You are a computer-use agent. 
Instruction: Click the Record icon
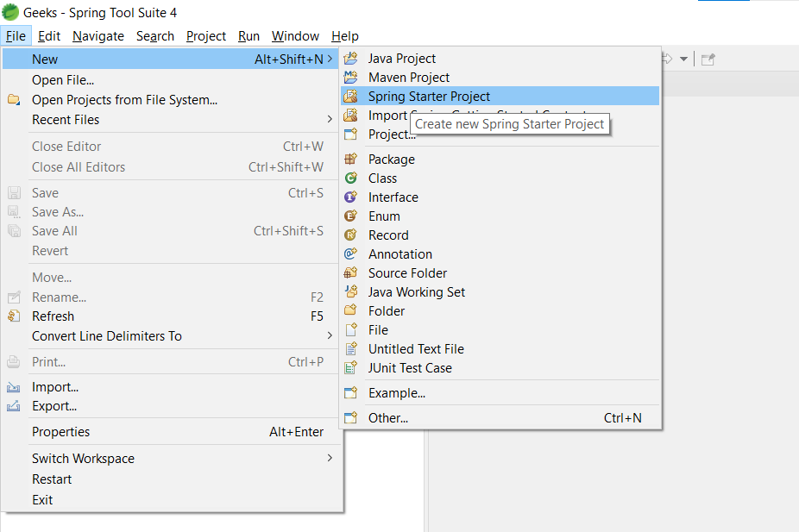tap(350, 235)
